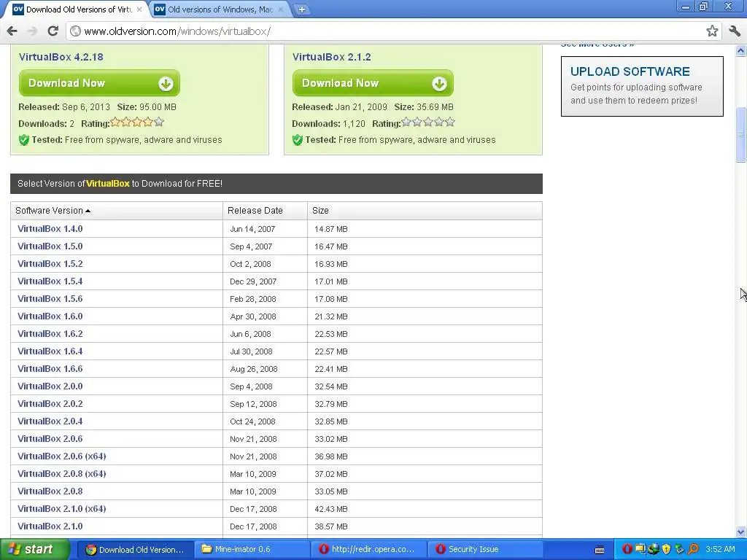Open VirtualBox 2.0.0 version link
Screen dimensions: 747x560
pyautogui.click(x=50, y=386)
